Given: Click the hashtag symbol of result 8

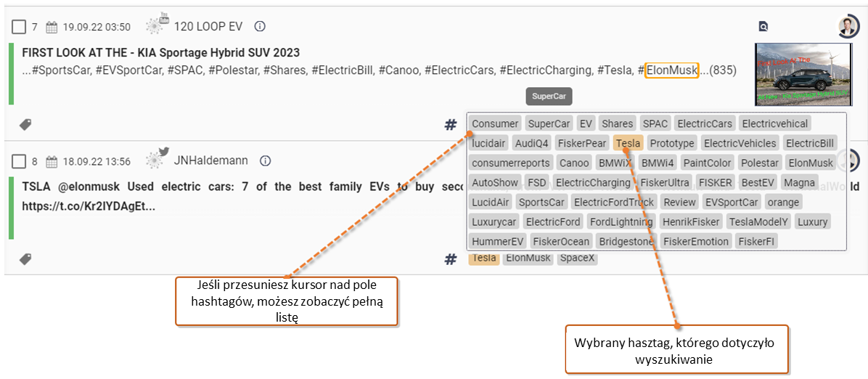Looking at the screenshot, I should (451, 258).
